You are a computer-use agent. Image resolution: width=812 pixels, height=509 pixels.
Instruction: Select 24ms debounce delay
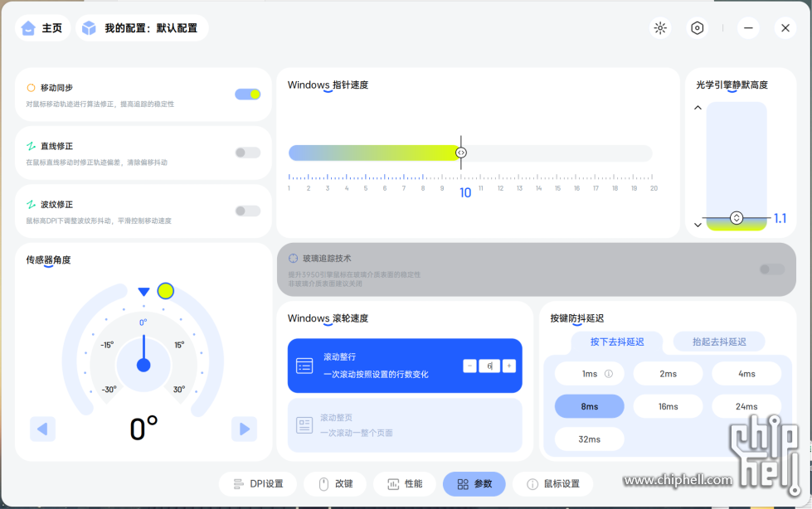[x=746, y=406]
